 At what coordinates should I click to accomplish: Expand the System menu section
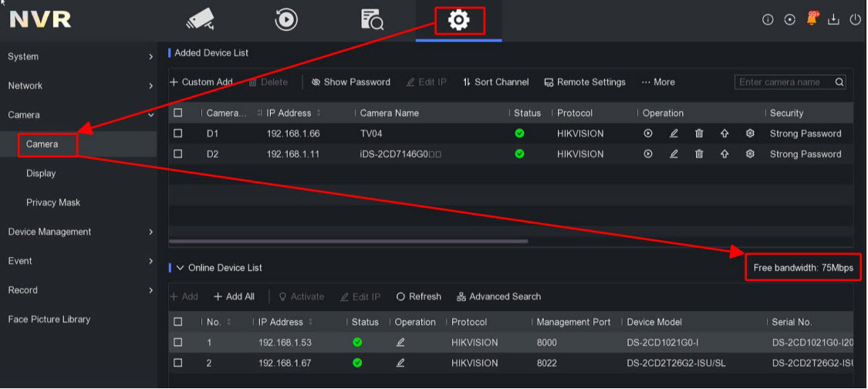[x=79, y=56]
